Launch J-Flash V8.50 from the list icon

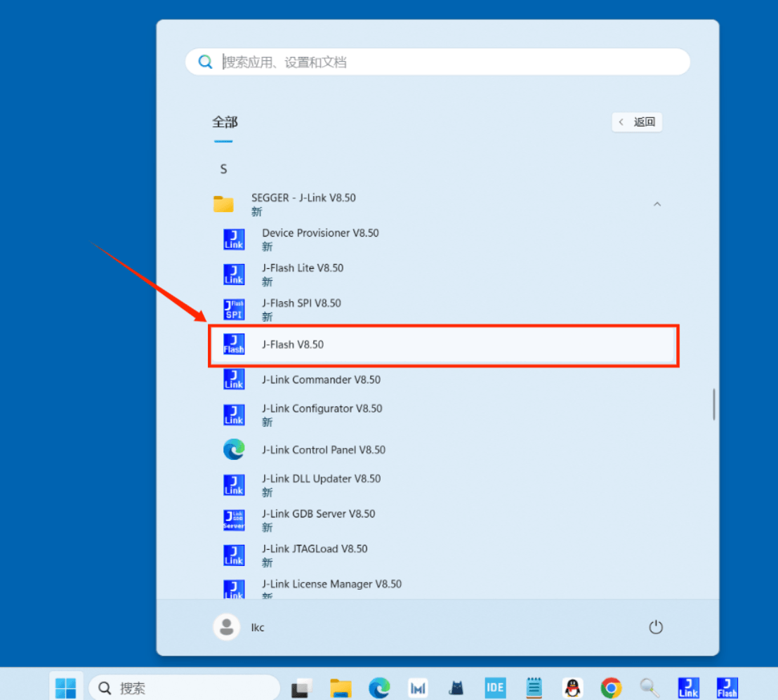[234, 344]
